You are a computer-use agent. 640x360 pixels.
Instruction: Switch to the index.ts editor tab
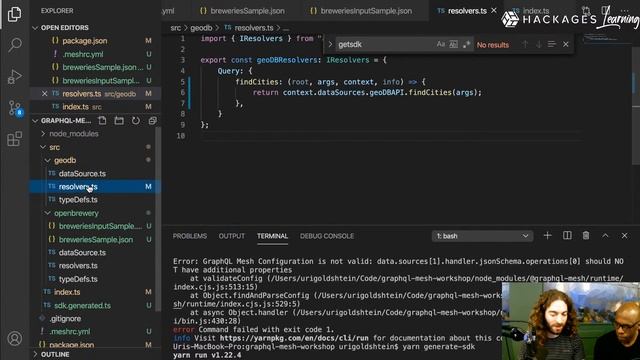tap(536, 11)
